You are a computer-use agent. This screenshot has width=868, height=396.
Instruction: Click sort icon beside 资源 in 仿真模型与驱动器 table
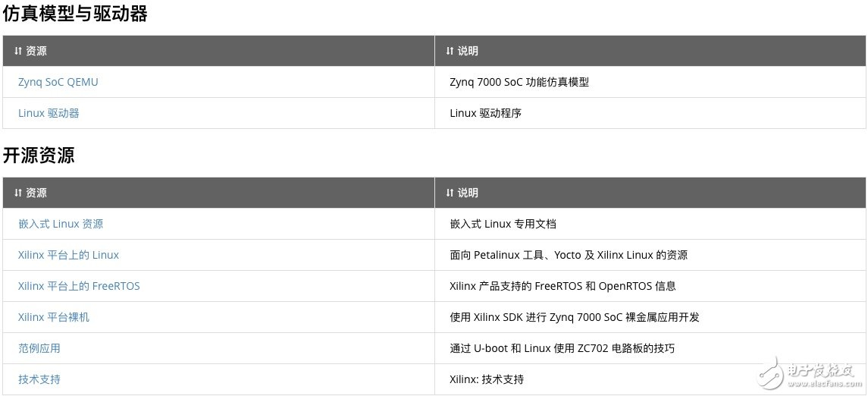point(18,51)
